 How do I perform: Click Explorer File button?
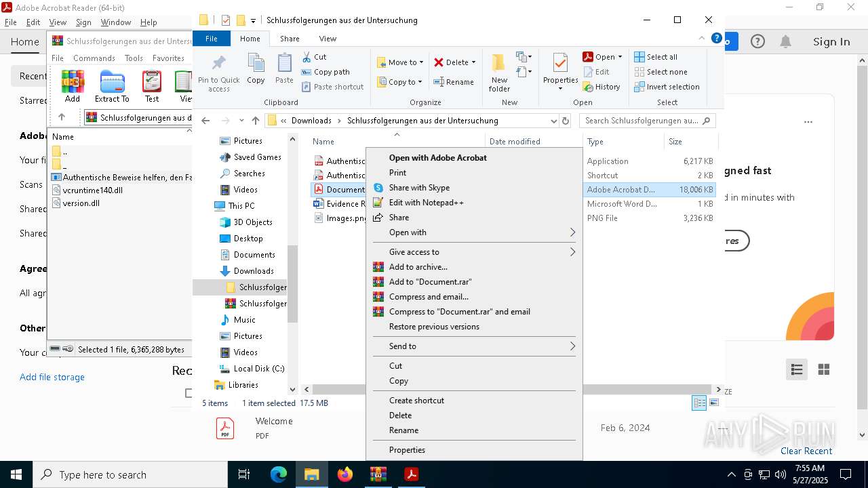[212, 39]
